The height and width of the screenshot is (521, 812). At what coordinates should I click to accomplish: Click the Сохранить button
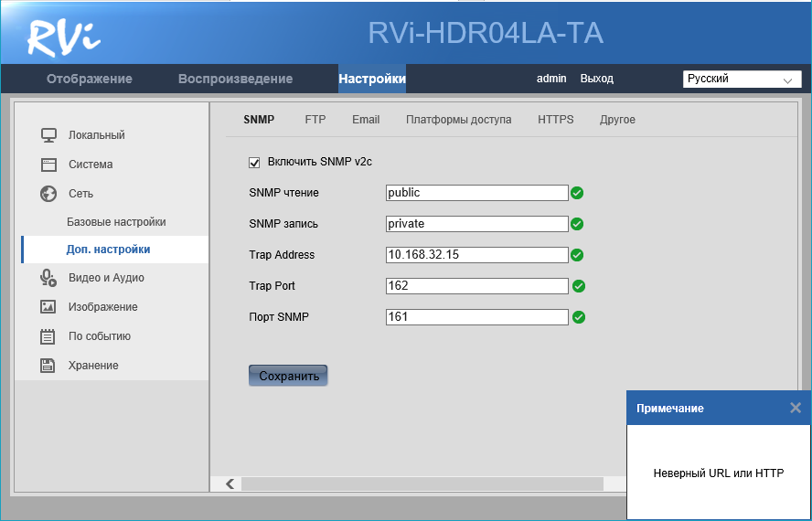click(x=288, y=376)
